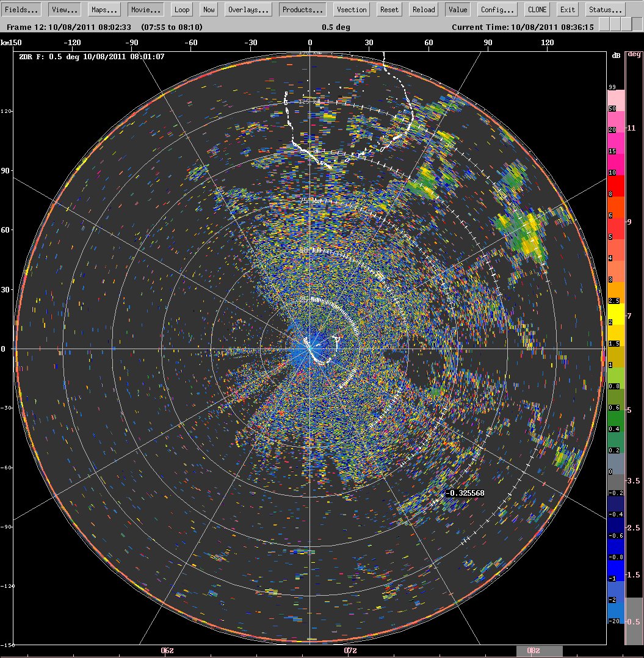Click the yellow 2 dB color swatch
This screenshot has height=658, width=644.
click(616, 314)
